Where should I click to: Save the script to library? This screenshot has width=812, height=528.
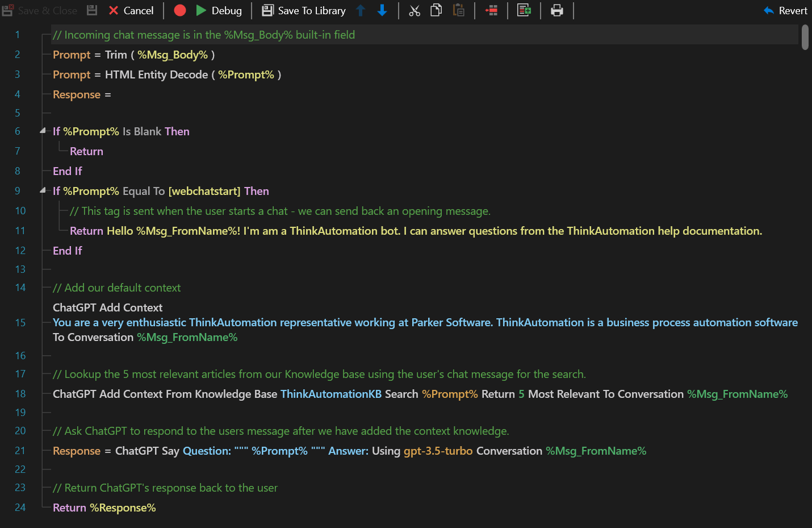(x=304, y=10)
